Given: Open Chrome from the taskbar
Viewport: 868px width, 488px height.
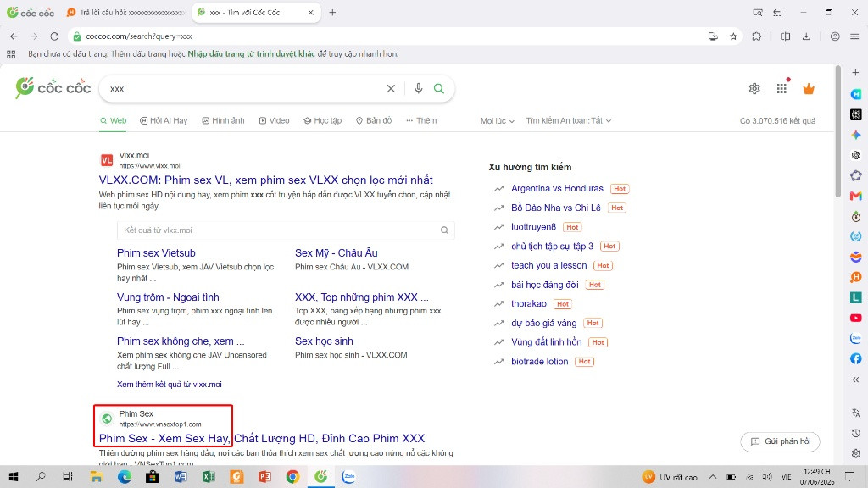Looking at the screenshot, I should click(x=292, y=477).
